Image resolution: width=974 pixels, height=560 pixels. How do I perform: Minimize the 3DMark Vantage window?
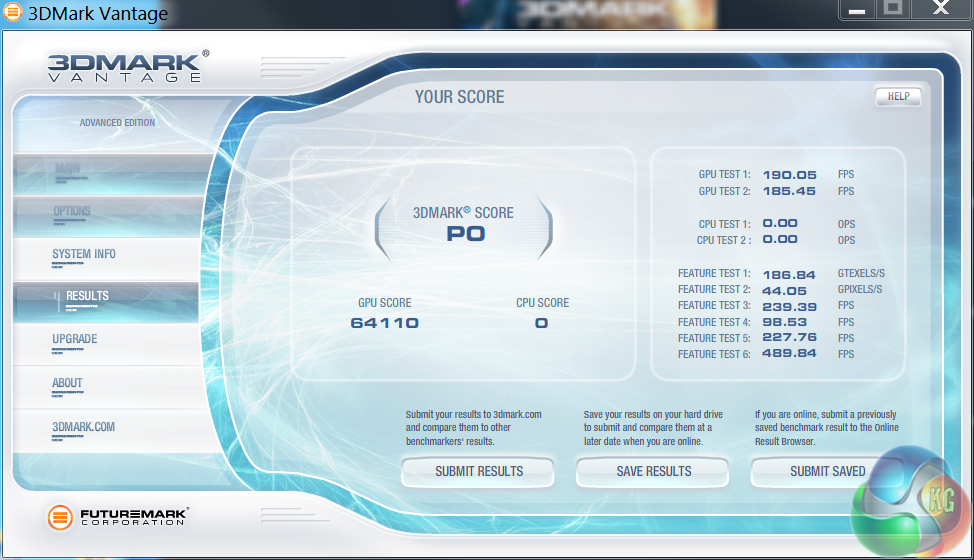[857, 10]
